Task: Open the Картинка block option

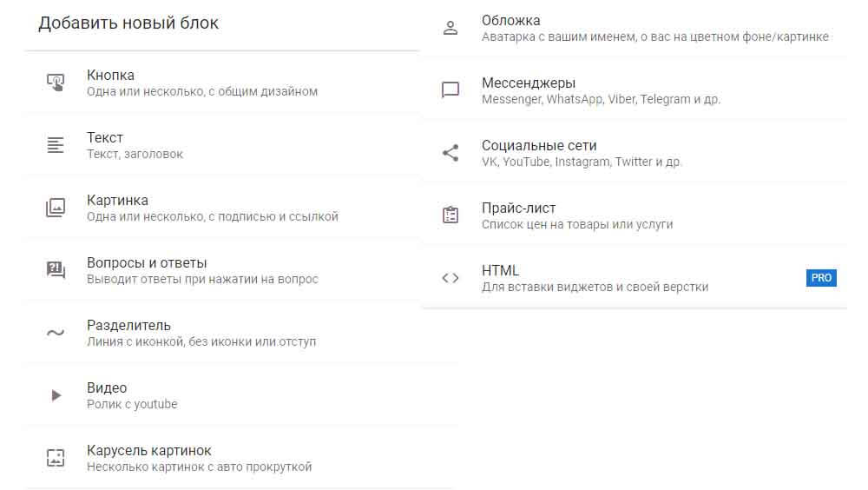Action: pyautogui.click(x=117, y=201)
